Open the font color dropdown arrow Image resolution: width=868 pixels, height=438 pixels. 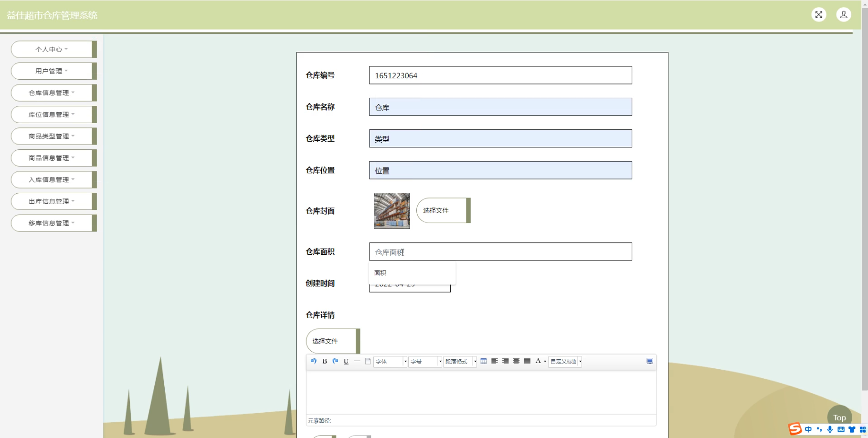(x=545, y=362)
